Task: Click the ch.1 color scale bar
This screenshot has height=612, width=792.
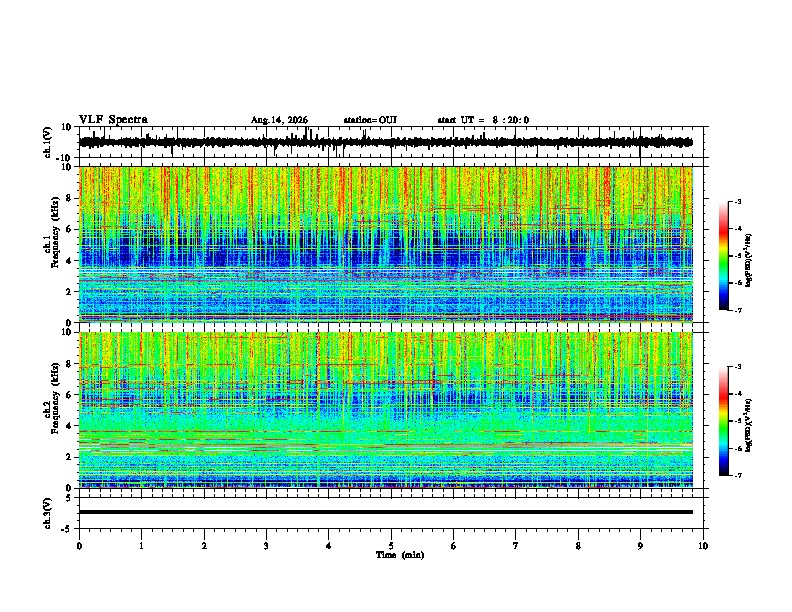Action: pos(724,256)
